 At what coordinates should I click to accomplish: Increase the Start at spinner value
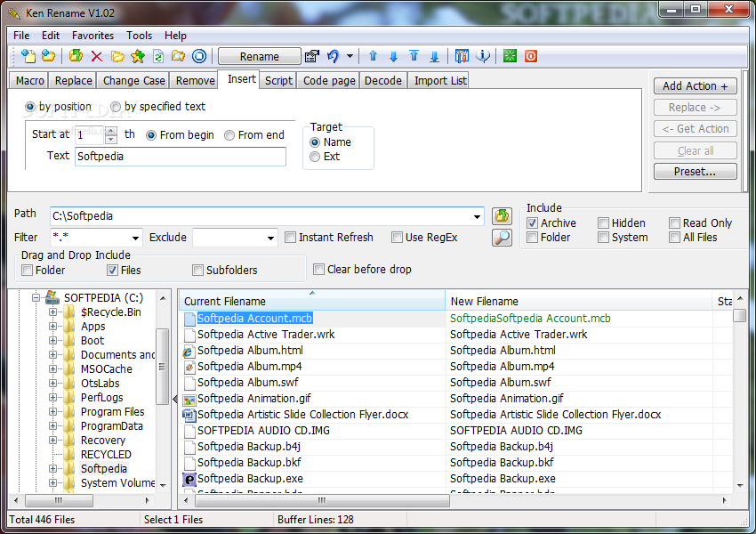click(x=111, y=131)
